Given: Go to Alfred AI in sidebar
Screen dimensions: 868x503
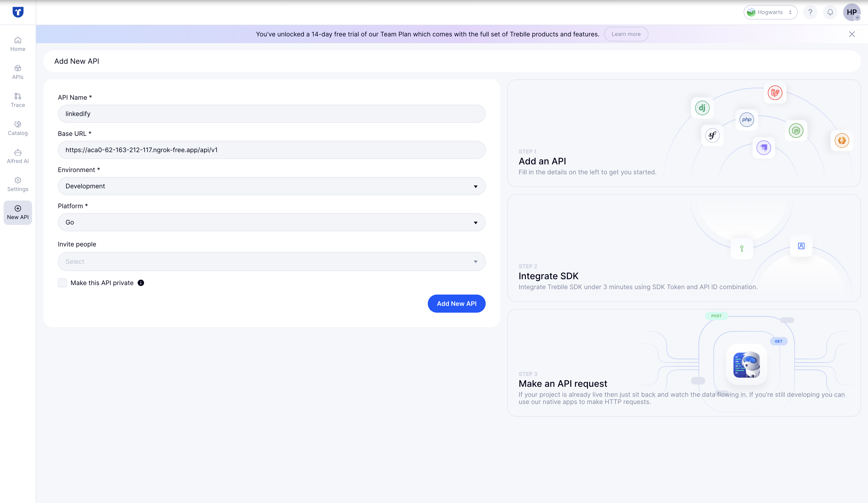Looking at the screenshot, I should click(18, 156).
